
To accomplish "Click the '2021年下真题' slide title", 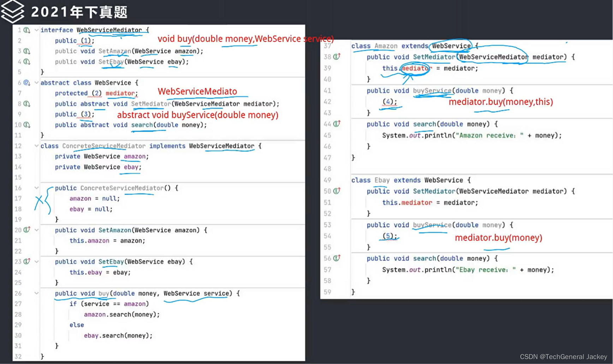I will (79, 12).
